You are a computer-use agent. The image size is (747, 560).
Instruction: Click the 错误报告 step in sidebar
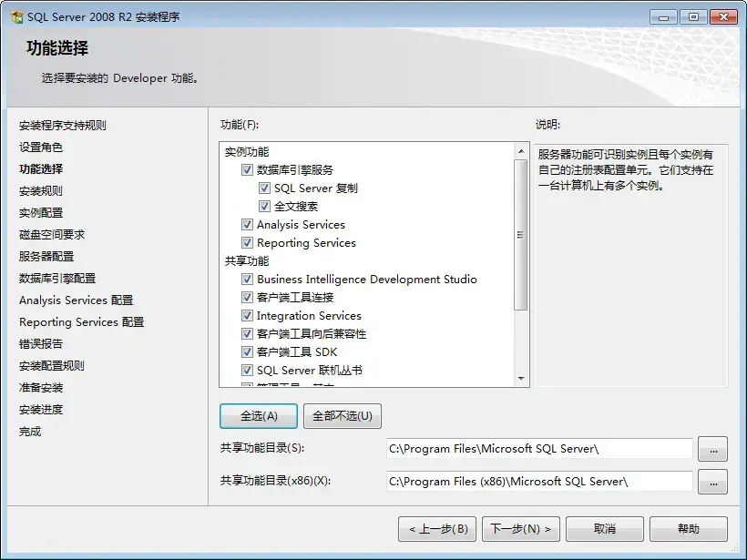click(41, 344)
